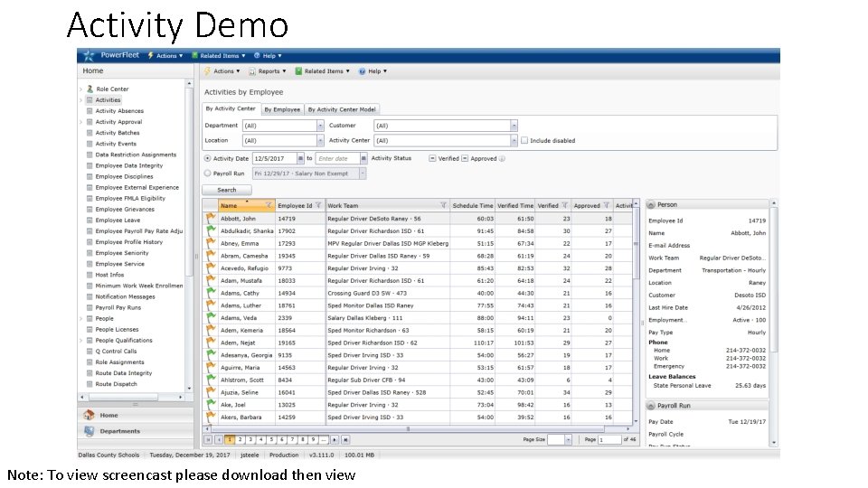Click the grid horizontal scrollbar thumb
Viewport: 868px width, 488px height.
[408, 428]
